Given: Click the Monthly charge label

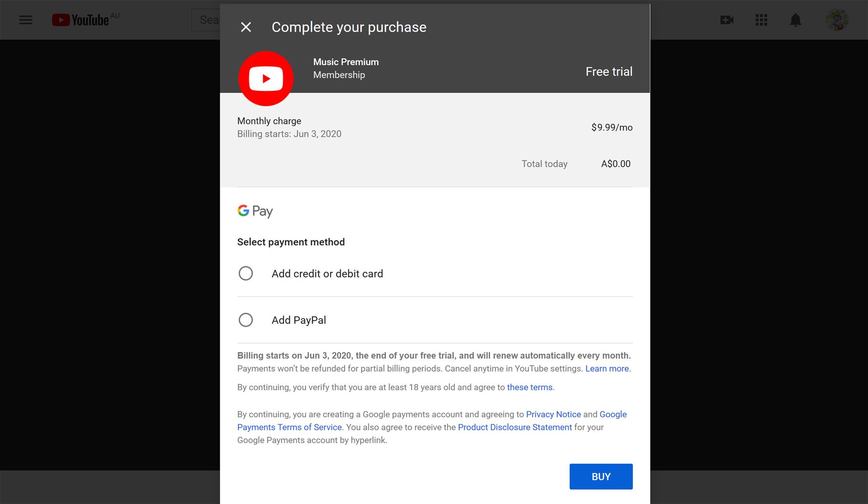Looking at the screenshot, I should pyautogui.click(x=269, y=121).
